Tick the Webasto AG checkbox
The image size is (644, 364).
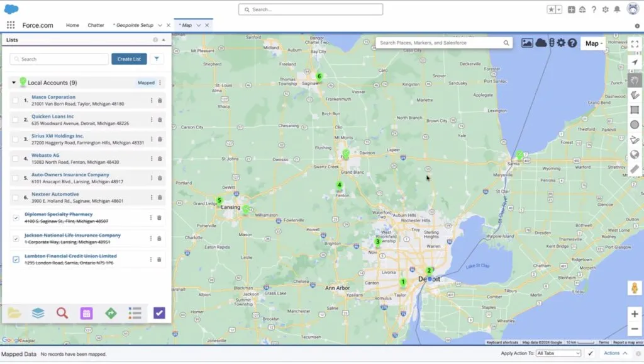16,159
